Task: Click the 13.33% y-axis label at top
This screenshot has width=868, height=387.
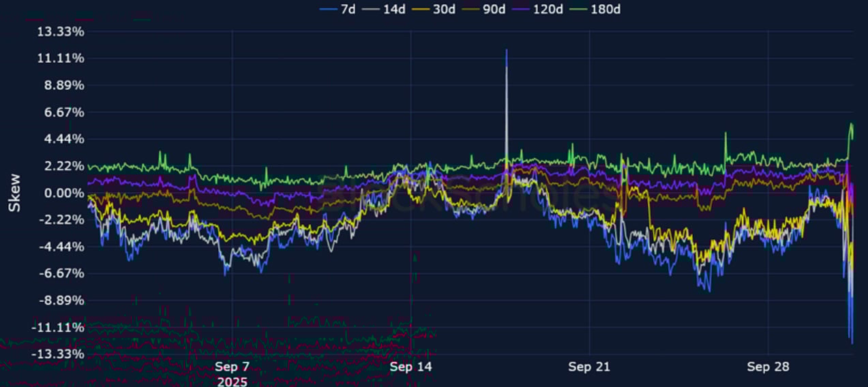Action: point(61,32)
